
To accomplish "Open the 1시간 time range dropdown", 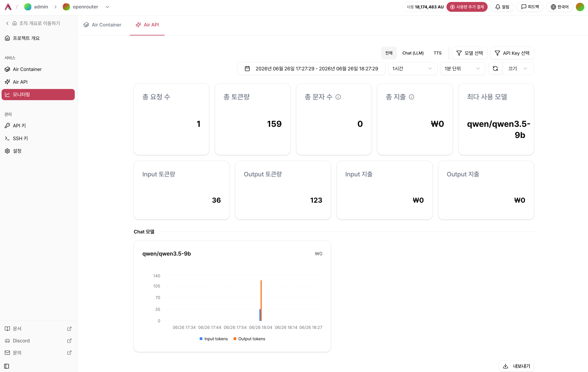I will tap(412, 69).
